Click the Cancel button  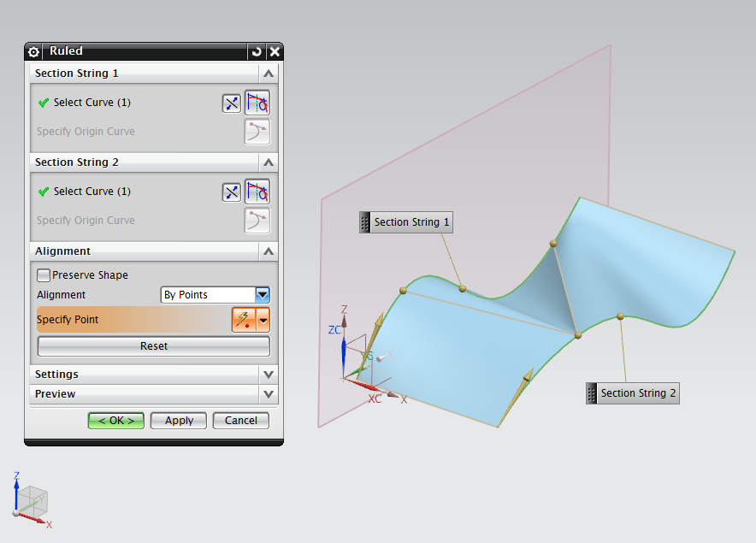(x=240, y=421)
